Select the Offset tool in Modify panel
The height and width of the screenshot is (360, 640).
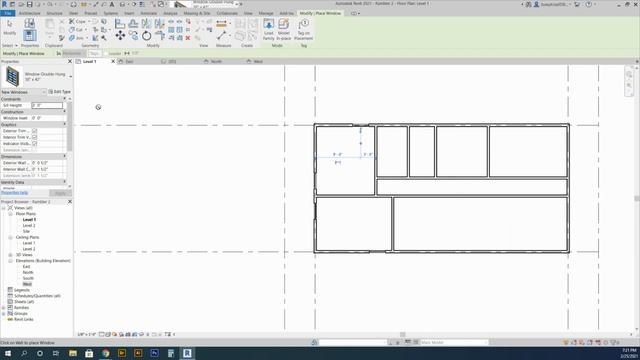point(133,23)
